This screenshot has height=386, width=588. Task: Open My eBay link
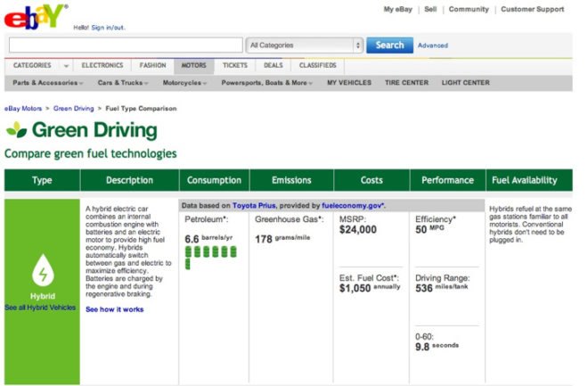click(x=397, y=10)
